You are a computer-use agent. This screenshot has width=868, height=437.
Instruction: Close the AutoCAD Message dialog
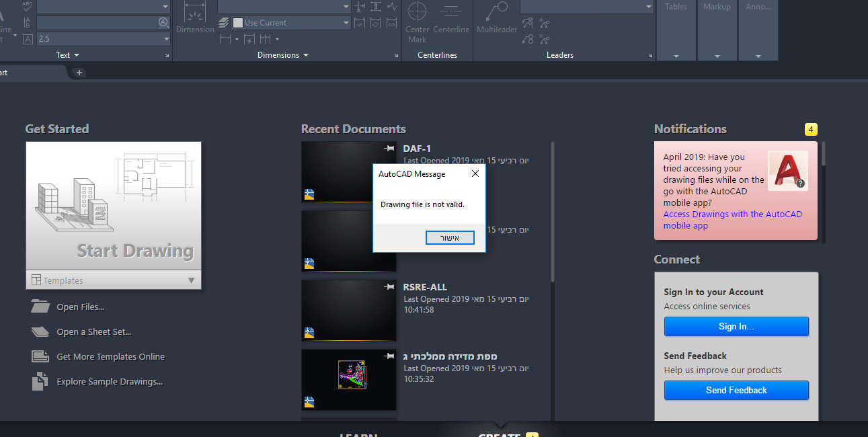point(475,173)
